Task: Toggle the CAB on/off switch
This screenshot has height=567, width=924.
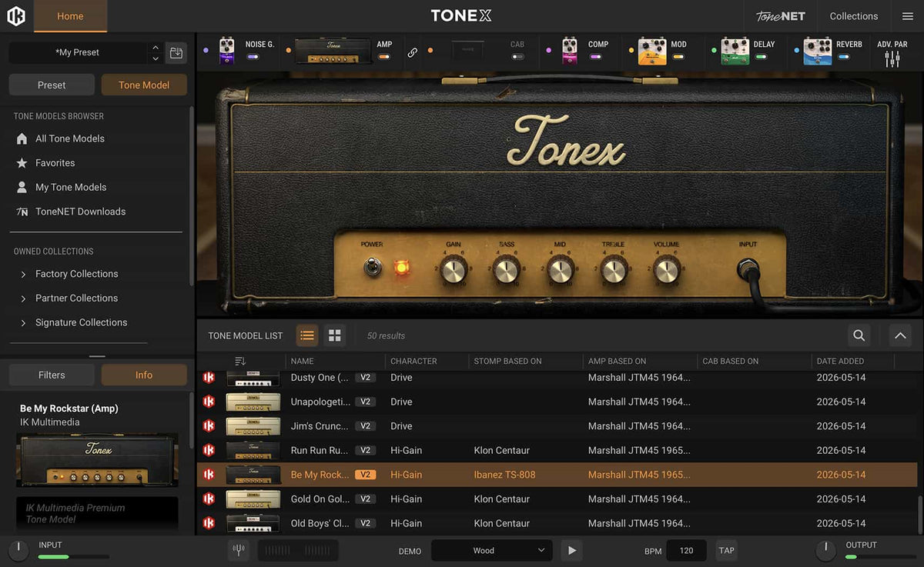Action: 517,57
